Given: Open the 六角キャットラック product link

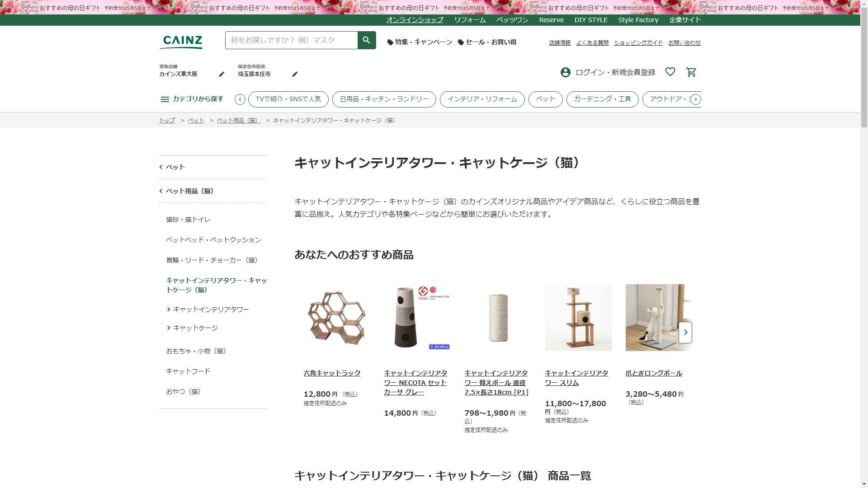Looking at the screenshot, I should coord(332,373).
